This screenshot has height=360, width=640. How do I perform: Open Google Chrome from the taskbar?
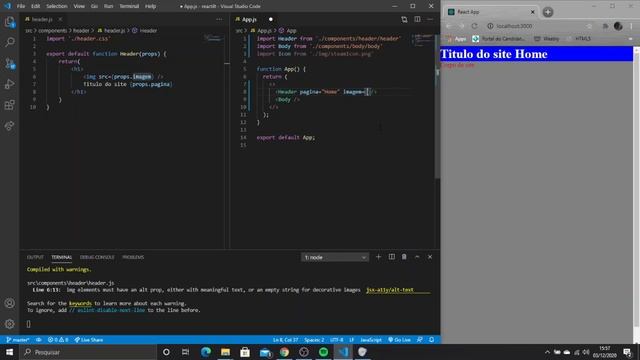click(x=284, y=352)
